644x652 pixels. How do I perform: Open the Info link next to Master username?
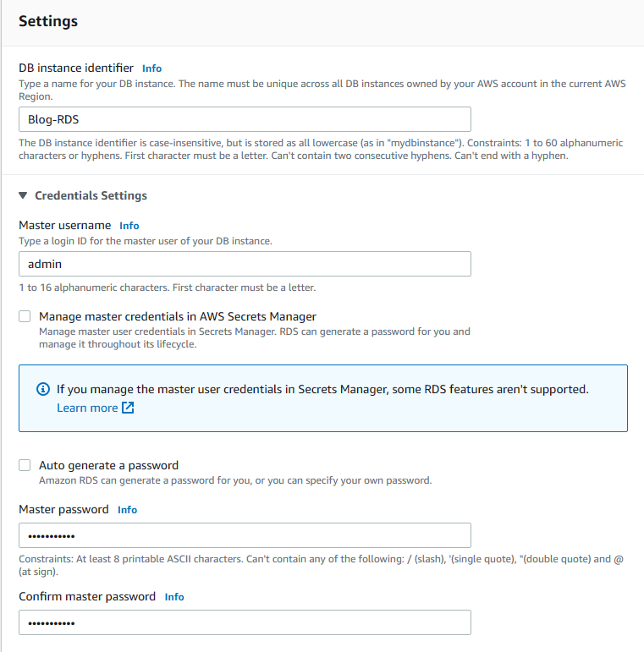(129, 226)
